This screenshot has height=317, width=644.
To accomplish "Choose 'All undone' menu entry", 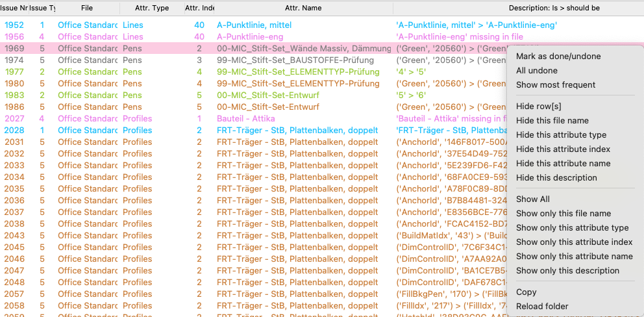I will tap(537, 71).
